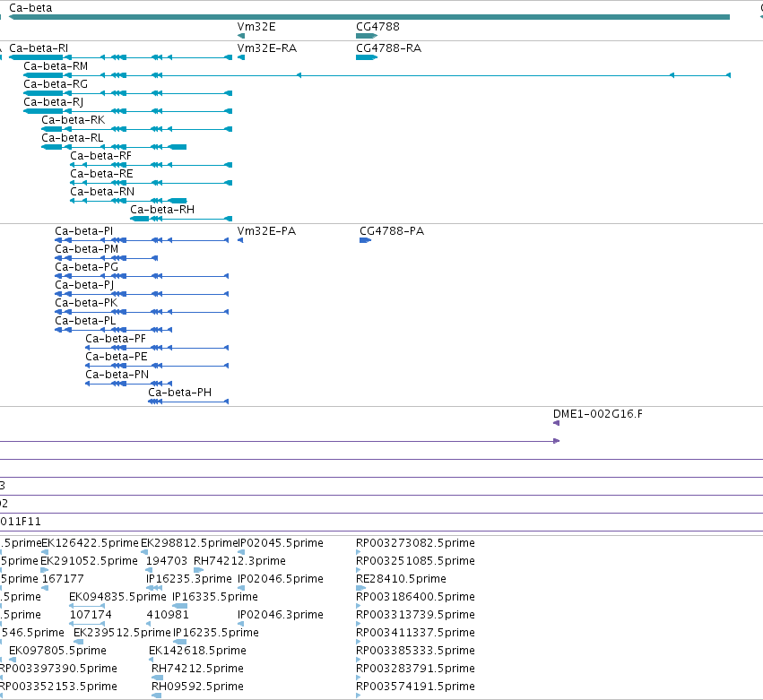Select the Ca-beta-PH protein label
Screen dimensions: 763x700
pos(180,393)
